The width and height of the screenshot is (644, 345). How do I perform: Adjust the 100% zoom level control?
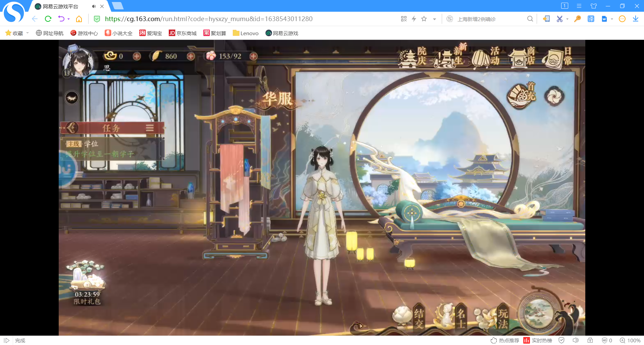pyautogui.click(x=630, y=340)
